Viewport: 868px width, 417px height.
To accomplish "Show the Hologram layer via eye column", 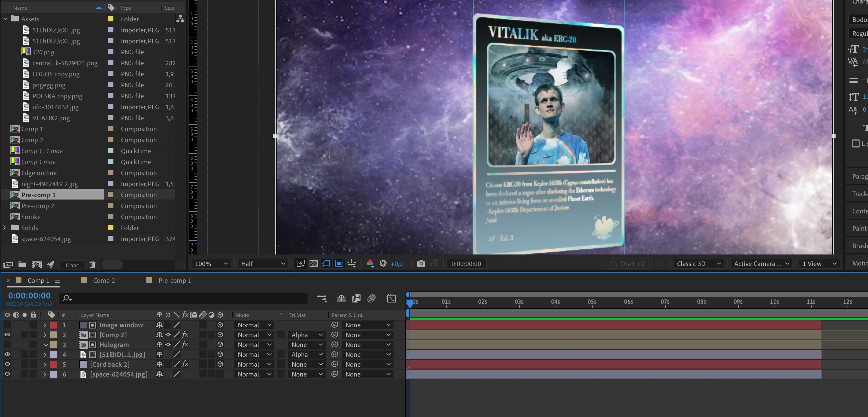I will pyautogui.click(x=7, y=345).
